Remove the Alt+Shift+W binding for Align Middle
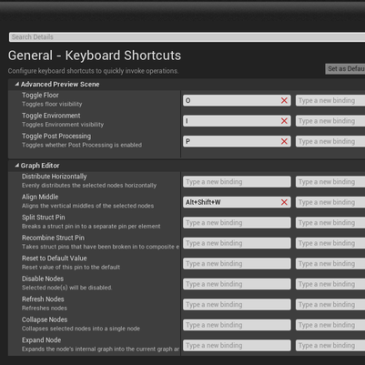The image size is (365, 365). point(284,202)
